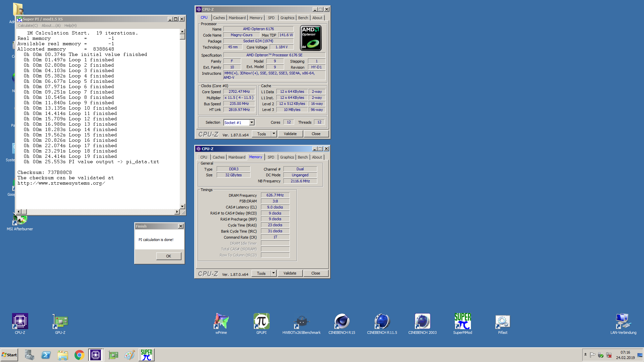This screenshot has height=362, width=644.
Task: Click Super PI vertical scrollbar up arrow
Action: point(182,32)
